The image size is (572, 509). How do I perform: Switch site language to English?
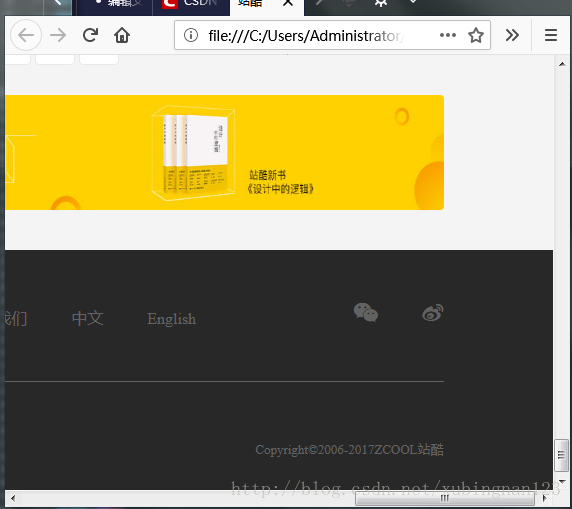[171, 319]
